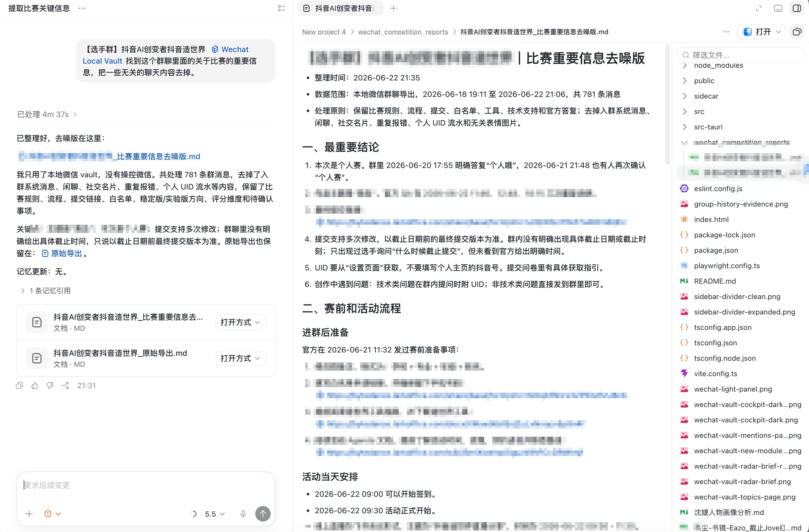This screenshot has height=532, width=809.
Task: Click the 提取比赛关键信息 conversation title
Action: (39, 8)
